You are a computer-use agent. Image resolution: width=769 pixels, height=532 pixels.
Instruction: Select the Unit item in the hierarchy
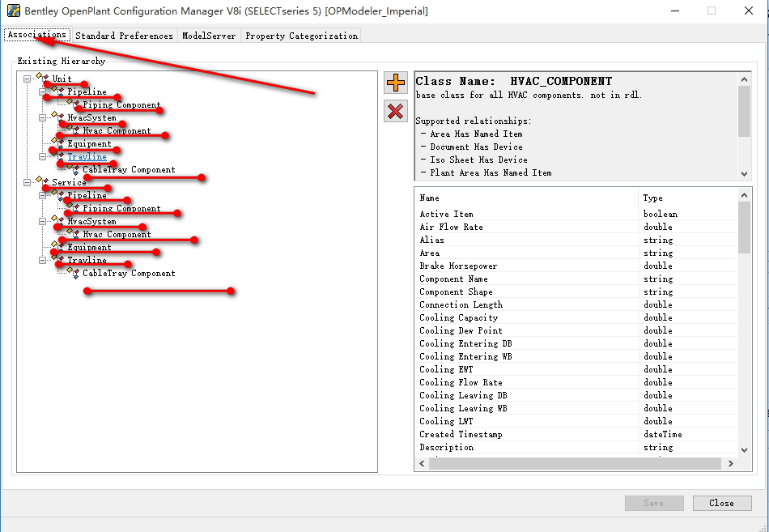(x=62, y=79)
